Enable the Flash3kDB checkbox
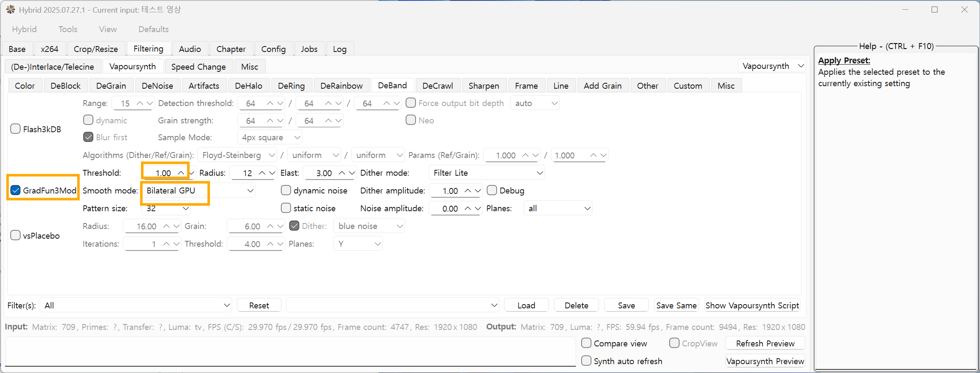This screenshot has height=373, width=980. (15, 129)
